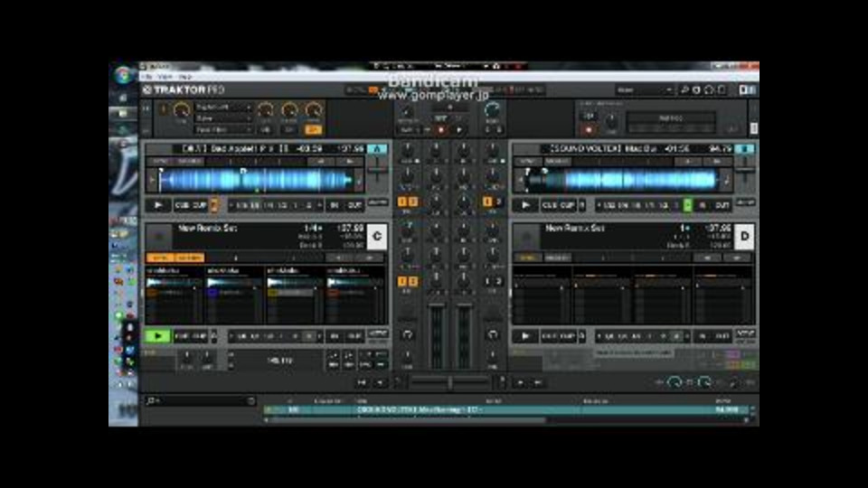Open the layout selector dropdown in header
868x488 pixels.
click(x=645, y=89)
